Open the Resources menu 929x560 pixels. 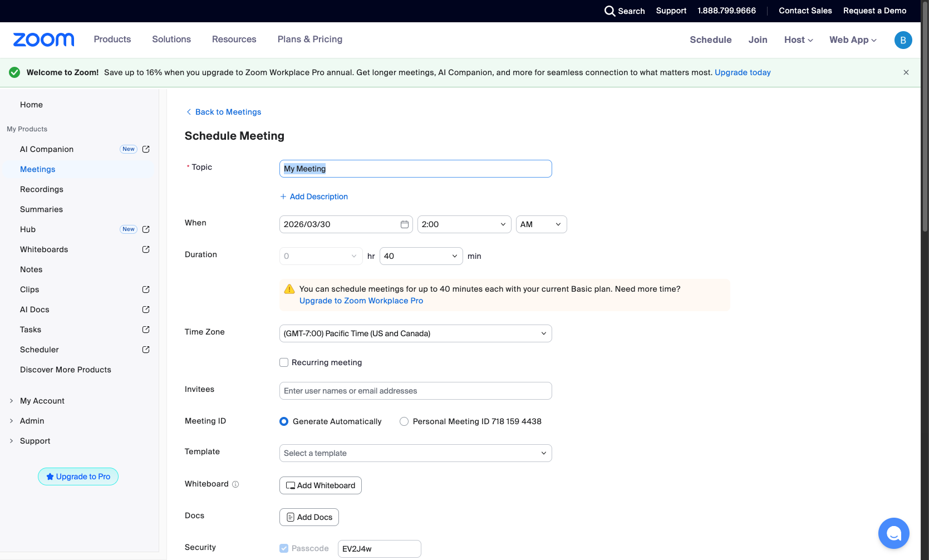[x=234, y=39]
